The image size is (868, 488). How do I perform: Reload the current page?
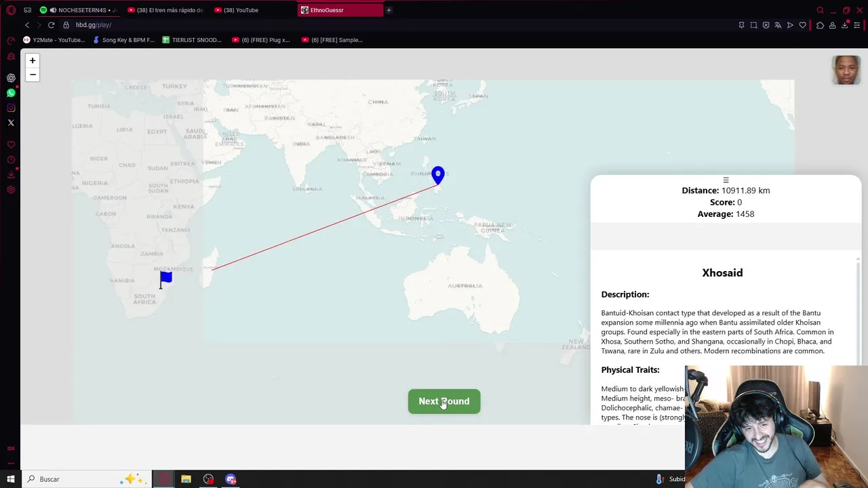(x=51, y=25)
